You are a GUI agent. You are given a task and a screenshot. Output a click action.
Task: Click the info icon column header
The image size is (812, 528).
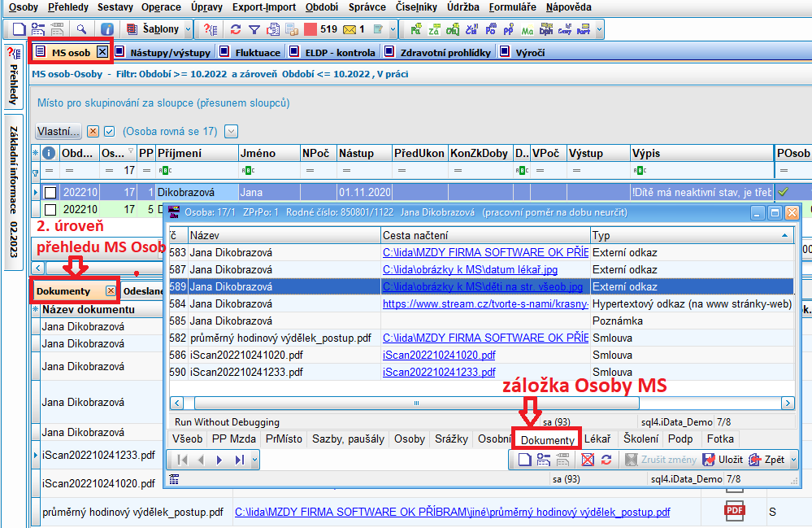click(x=49, y=154)
